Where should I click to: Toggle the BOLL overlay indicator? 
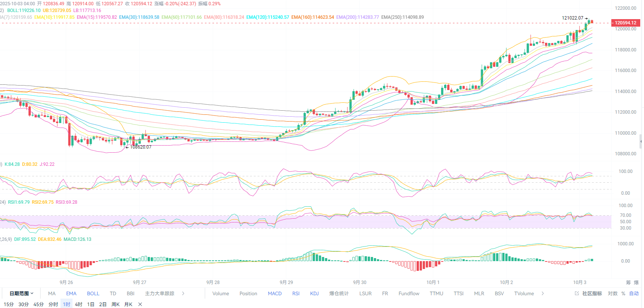[x=93, y=293]
